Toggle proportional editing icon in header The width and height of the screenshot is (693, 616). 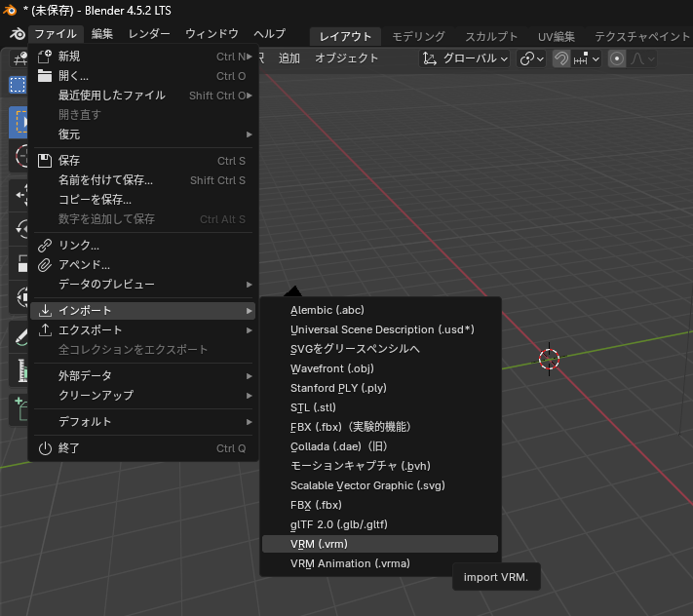pyautogui.click(x=617, y=58)
